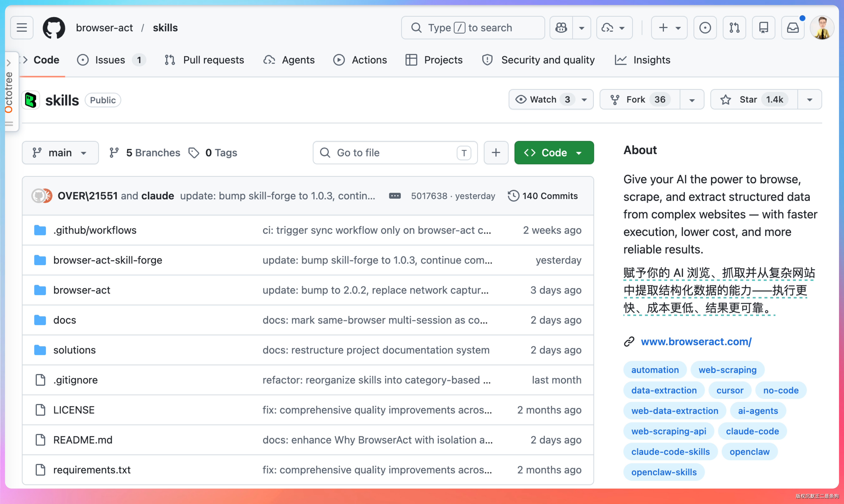Click the Go to file search field
The image size is (844, 504).
[x=395, y=153]
